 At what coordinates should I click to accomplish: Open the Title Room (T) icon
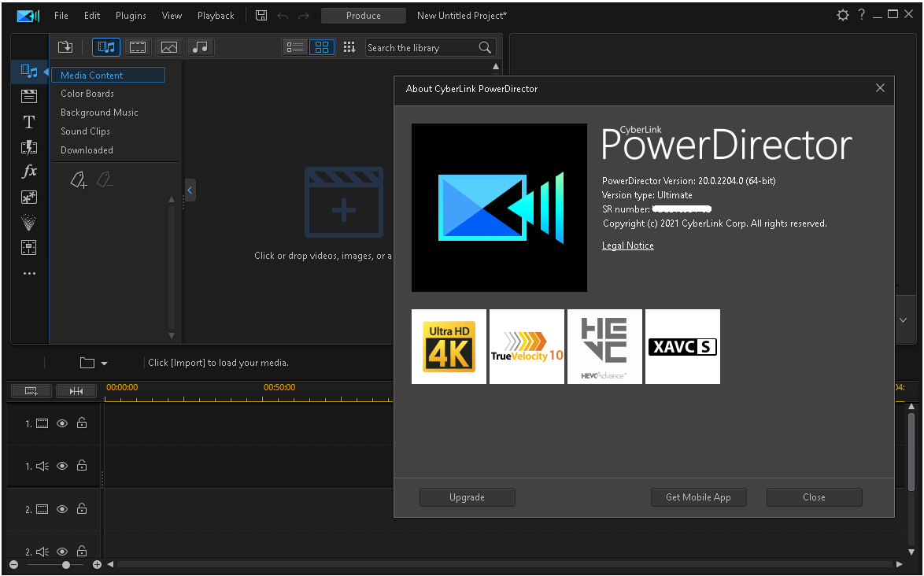click(29, 121)
